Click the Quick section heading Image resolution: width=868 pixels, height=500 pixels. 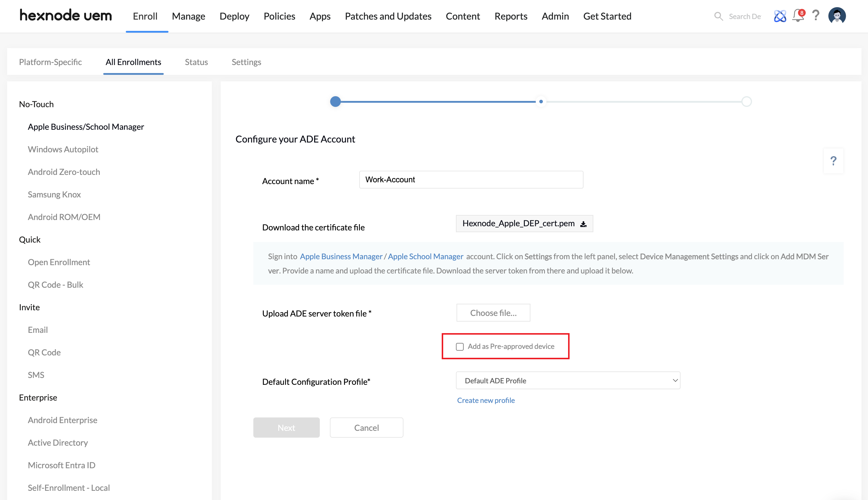pyautogui.click(x=29, y=239)
